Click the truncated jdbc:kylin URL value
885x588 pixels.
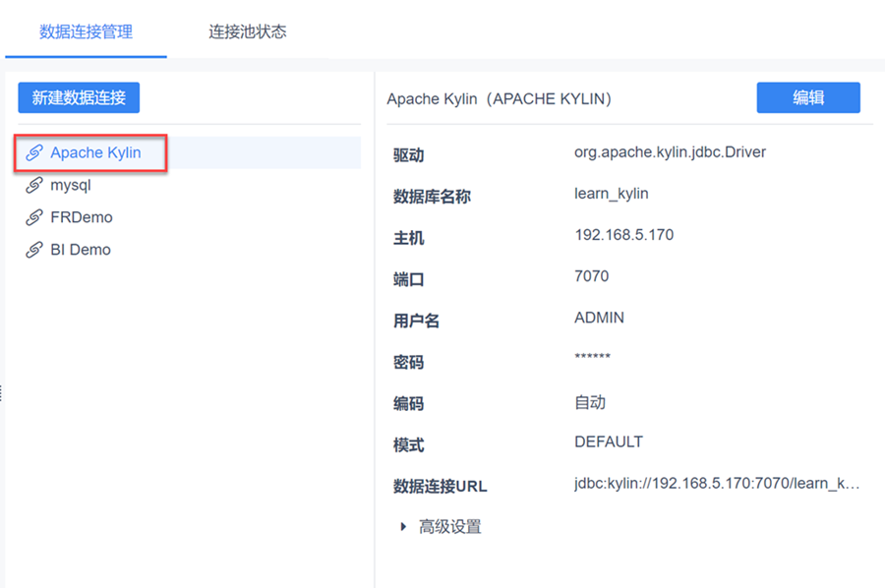click(717, 484)
